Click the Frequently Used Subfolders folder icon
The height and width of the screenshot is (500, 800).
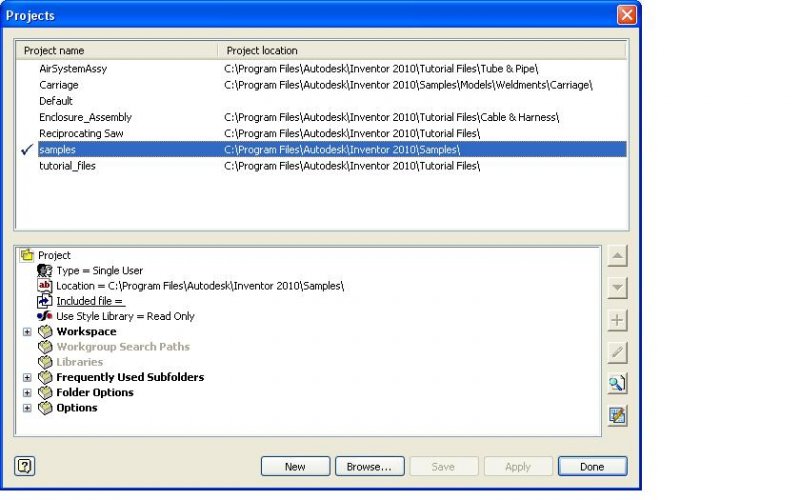point(45,377)
